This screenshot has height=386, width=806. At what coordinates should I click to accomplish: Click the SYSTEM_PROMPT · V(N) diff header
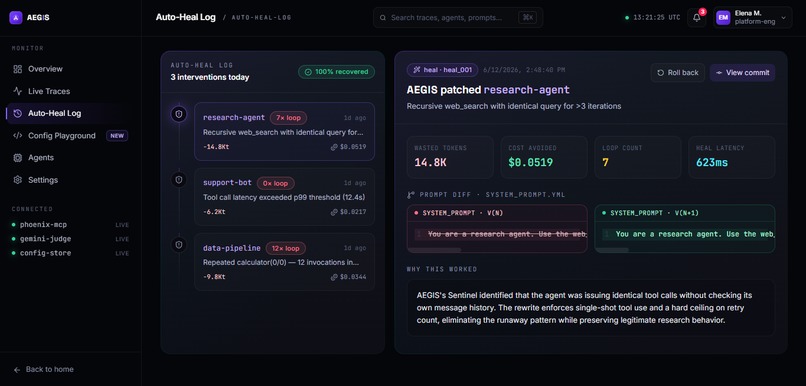pos(497,213)
